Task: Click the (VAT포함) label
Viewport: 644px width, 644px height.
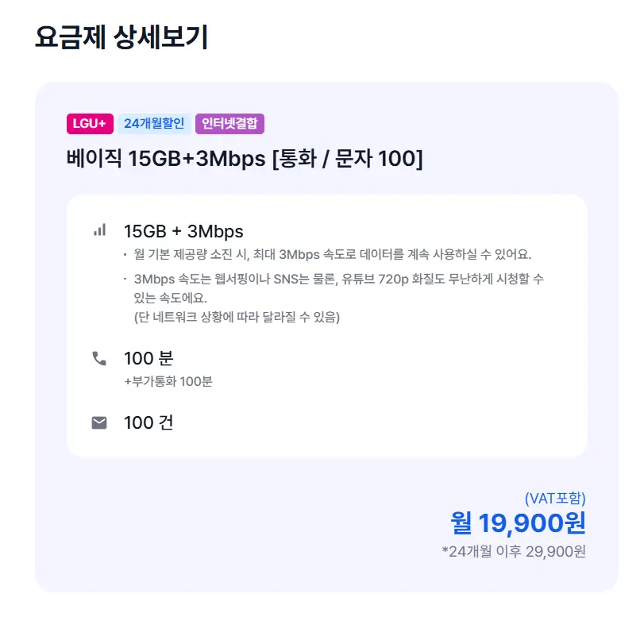Action: [x=555, y=499]
